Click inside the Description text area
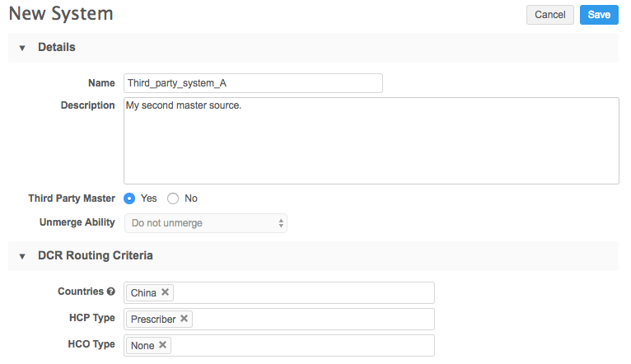This screenshot has height=364, width=631. click(371, 141)
